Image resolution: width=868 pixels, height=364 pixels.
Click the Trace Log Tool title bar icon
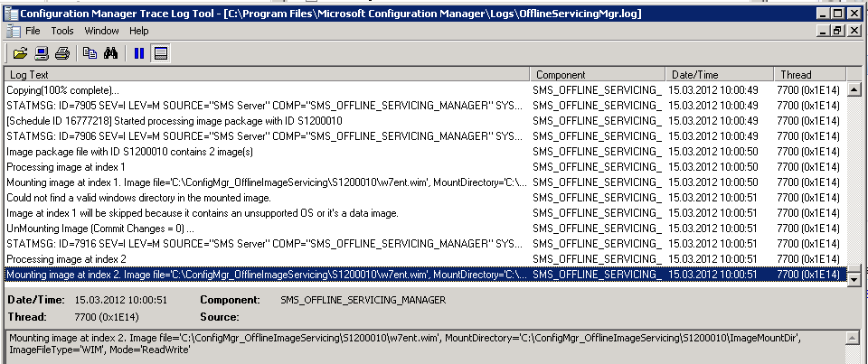pos(11,14)
